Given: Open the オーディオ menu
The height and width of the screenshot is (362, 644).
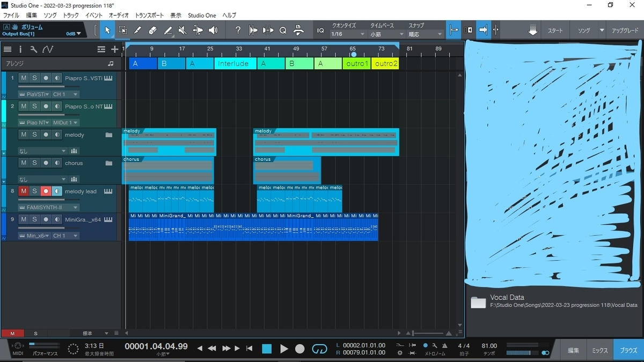Looking at the screenshot, I should click(119, 16).
